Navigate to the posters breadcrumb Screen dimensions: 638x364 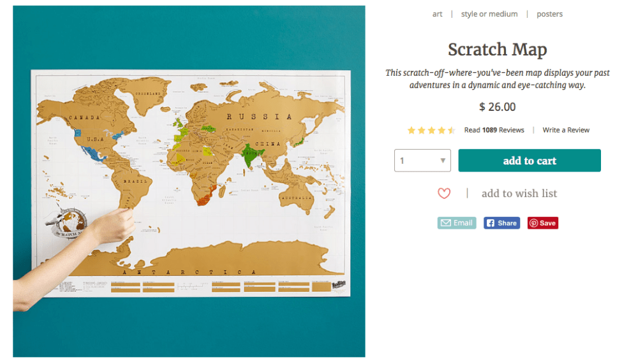549,14
